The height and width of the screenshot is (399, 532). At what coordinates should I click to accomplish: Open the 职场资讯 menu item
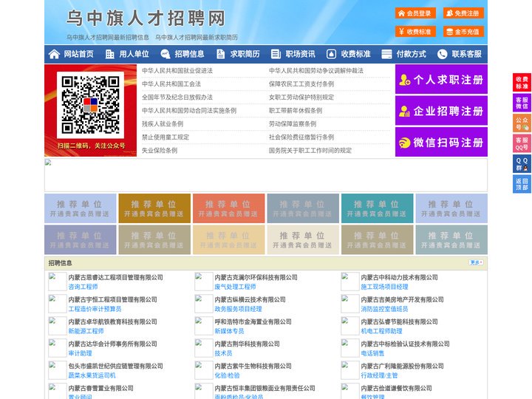coord(300,54)
